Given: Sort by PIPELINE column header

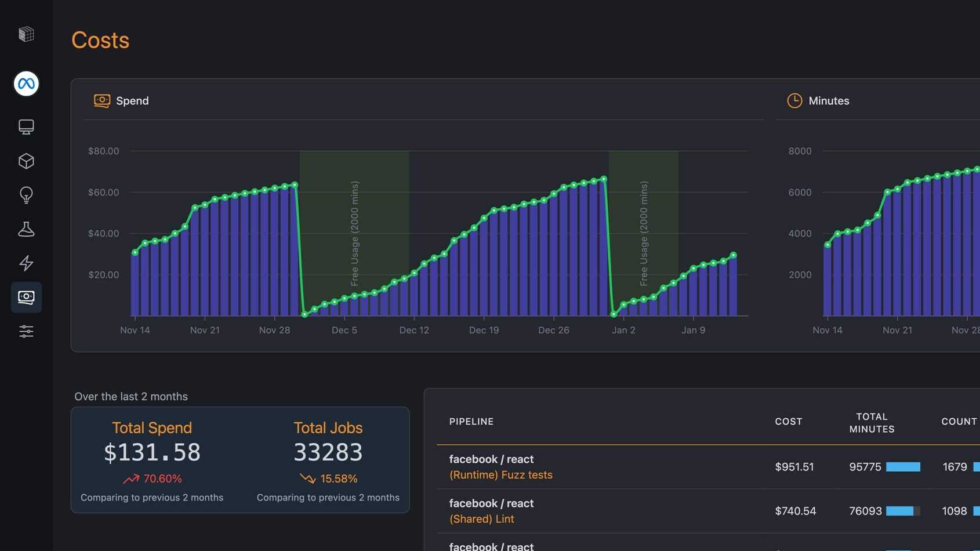Looking at the screenshot, I should (471, 422).
